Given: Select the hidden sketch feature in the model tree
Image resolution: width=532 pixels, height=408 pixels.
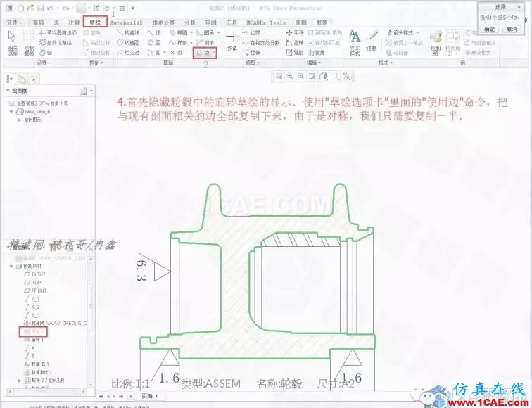Looking at the screenshot, I should tap(34, 332).
